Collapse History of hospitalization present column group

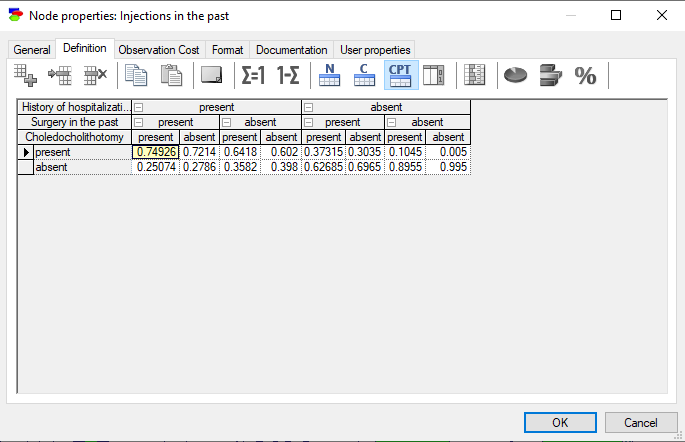pos(138,107)
